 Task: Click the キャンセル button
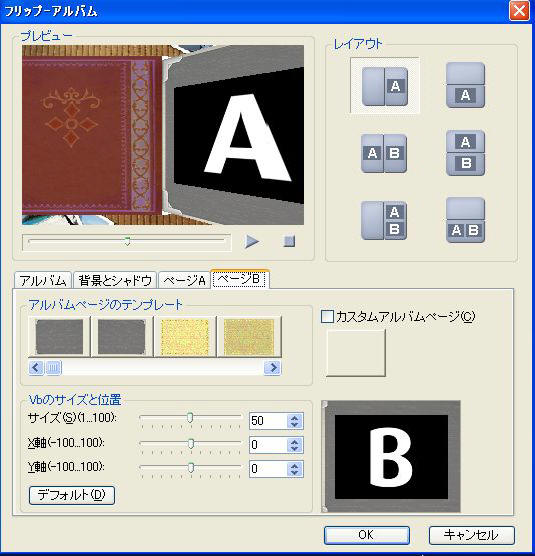point(472,535)
